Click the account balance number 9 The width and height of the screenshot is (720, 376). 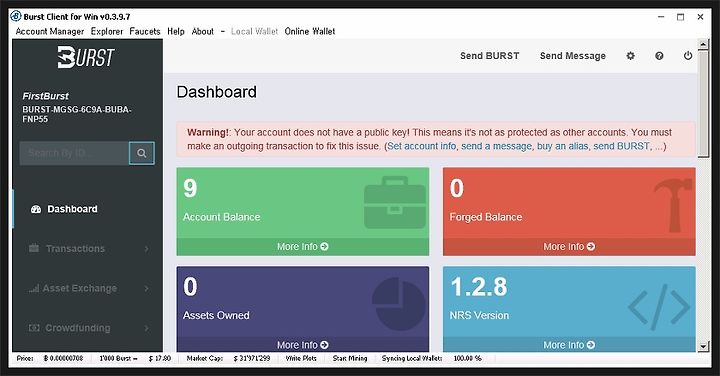point(190,188)
